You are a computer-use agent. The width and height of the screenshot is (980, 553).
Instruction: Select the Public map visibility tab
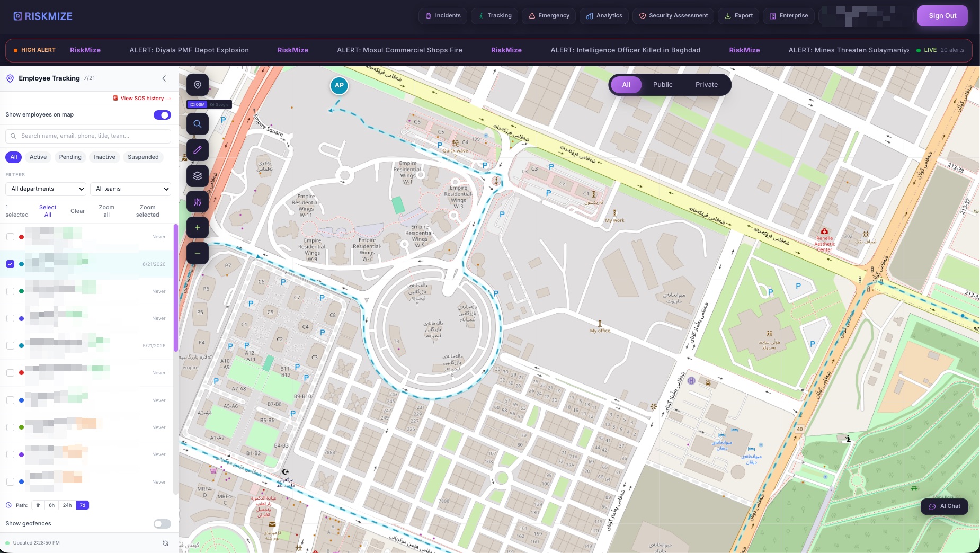point(663,85)
